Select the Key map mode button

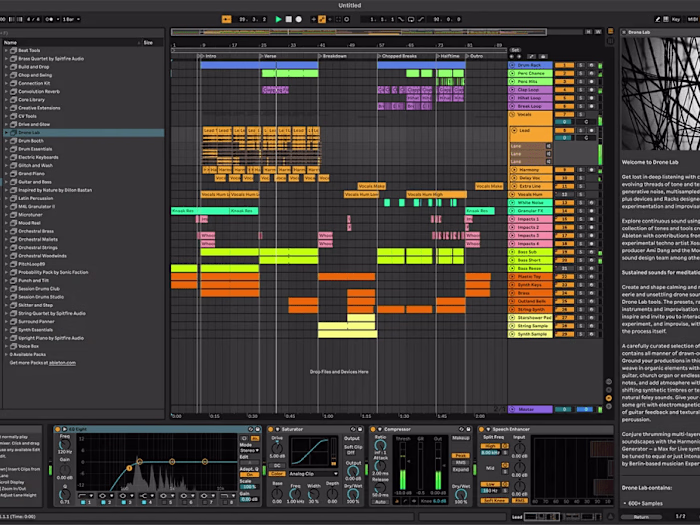pyautogui.click(x=676, y=19)
